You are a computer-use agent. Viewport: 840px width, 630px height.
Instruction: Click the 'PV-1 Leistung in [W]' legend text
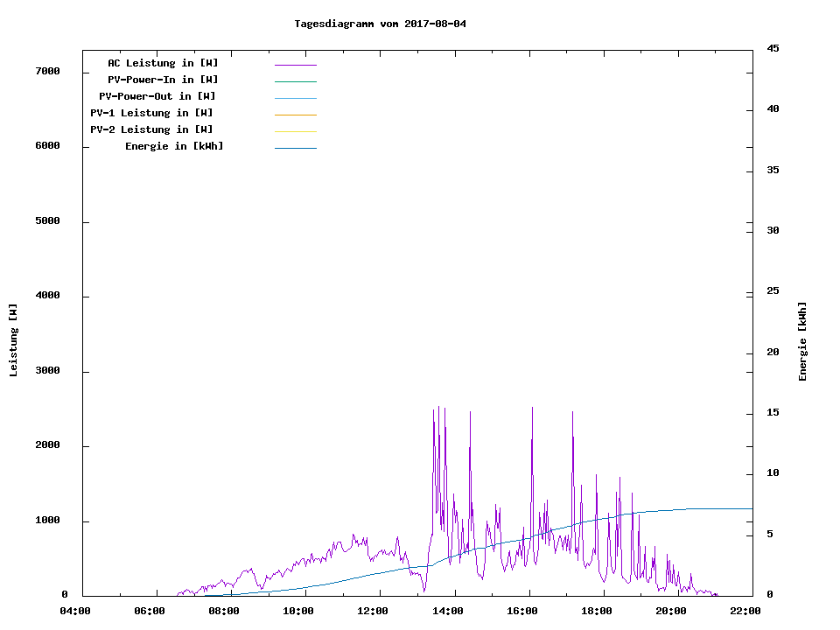tap(151, 113)
